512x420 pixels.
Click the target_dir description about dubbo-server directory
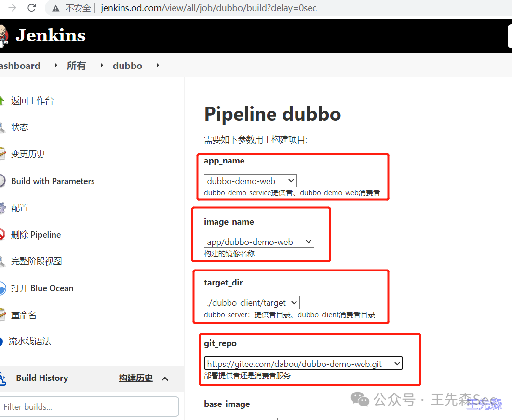tap(290, 314)
